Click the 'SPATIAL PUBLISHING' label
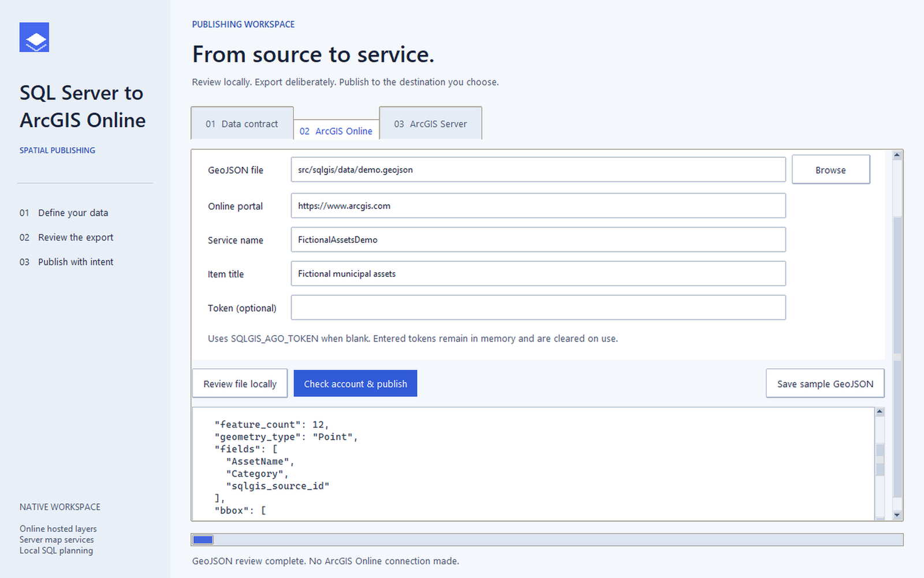This screenshot has height=578, width=924. click(x=57, y=150)
